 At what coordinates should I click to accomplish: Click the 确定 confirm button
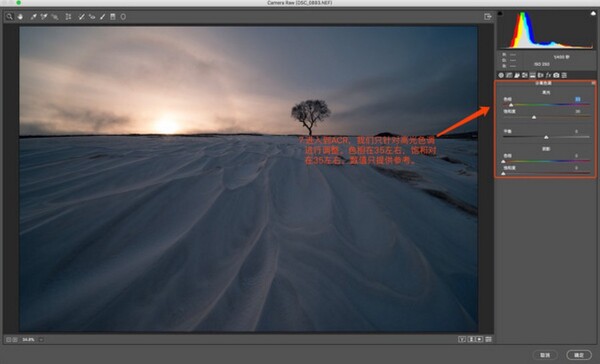pyautogui.click(x=579, y=355)
